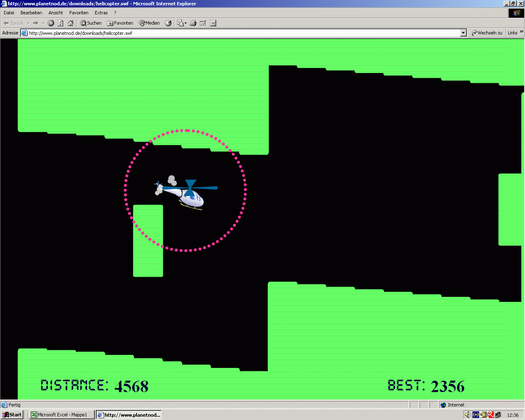Click the Zurück back button
Viewport: 525px width, 420px height.
pos(14,23)
